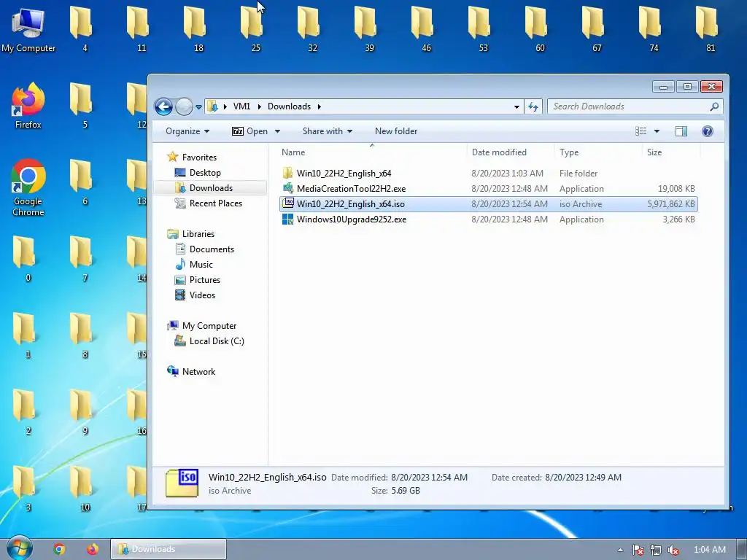Image resolution: width=747 pixels, height=560 pixels.
Task: Select the Win10_22H2_English_x64.iso file icon
Action: tap(287, 203)
